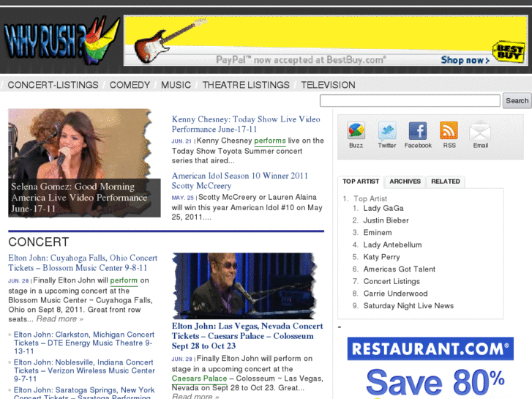Open American Idol Season 10 Winner article
Viewport: 532px width, 399px height.
pos(239,181)
